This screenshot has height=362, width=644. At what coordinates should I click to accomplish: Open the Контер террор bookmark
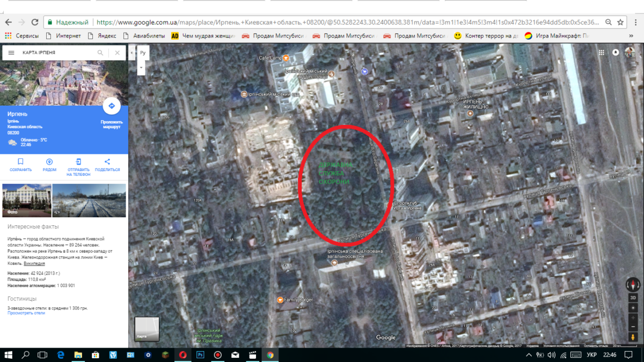click(486, 36)
